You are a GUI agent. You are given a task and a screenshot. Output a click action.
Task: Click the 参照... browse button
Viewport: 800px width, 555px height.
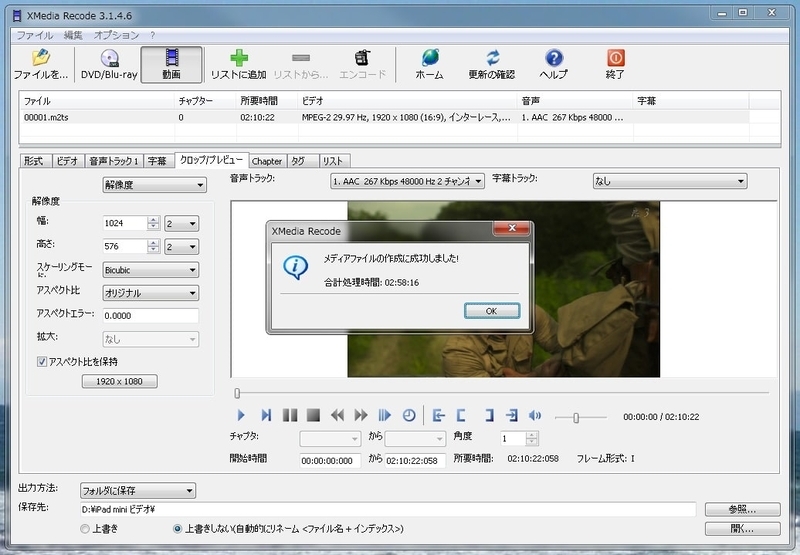(742, 509)
